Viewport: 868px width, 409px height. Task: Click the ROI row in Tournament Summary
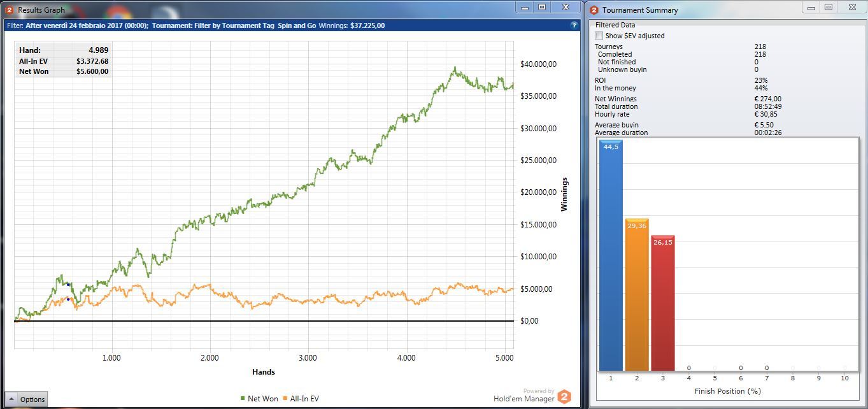681,81
